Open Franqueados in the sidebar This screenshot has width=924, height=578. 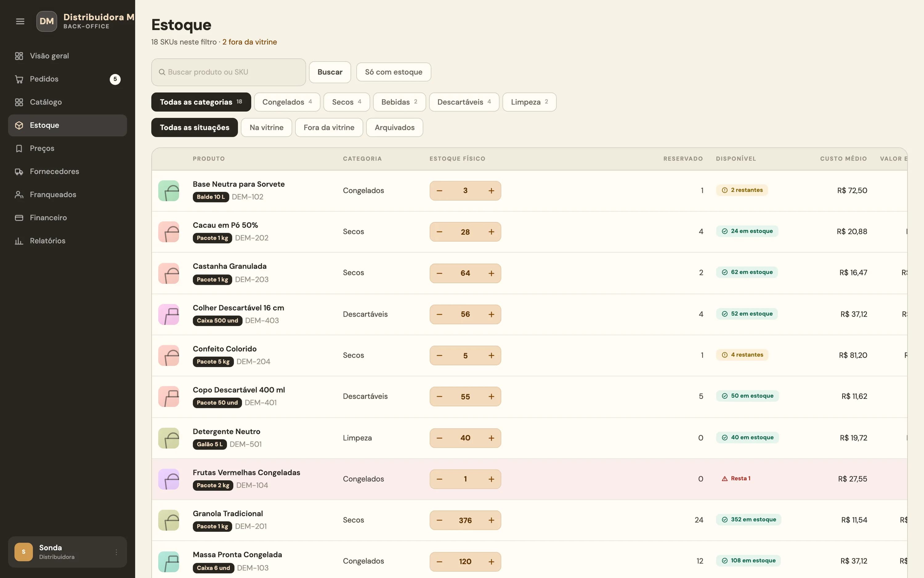click(x=67, y=195)
